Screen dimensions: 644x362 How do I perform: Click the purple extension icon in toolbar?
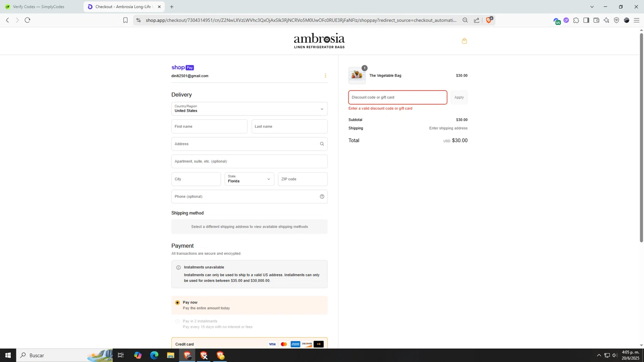click(566, 20)
